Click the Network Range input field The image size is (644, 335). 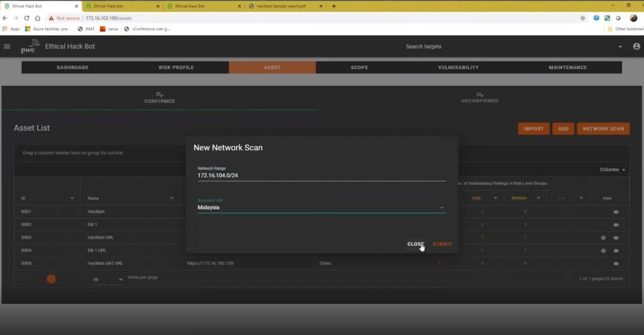[321, 176]
